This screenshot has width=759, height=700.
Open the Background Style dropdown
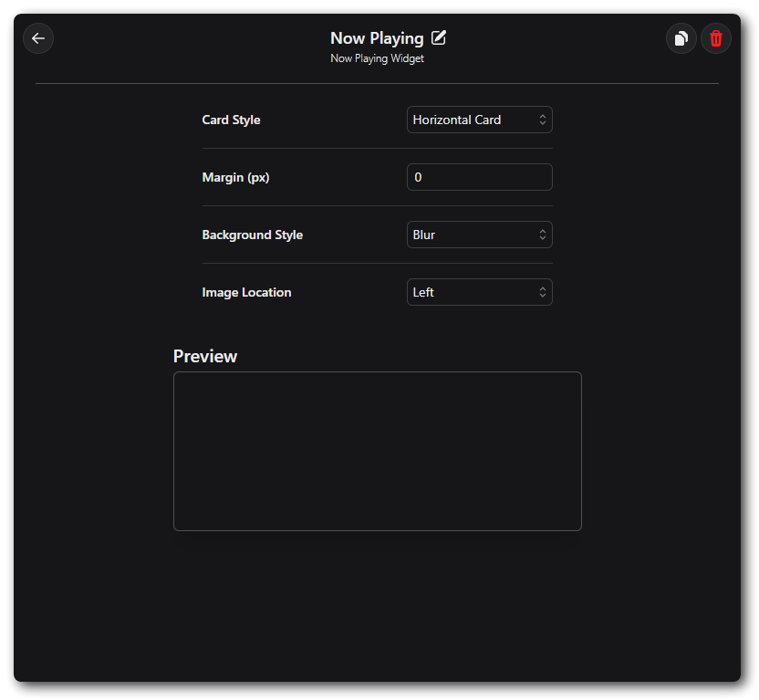pos(479,235)
